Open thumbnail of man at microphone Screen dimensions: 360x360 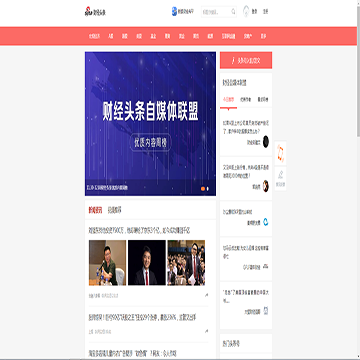coord(108,263)
